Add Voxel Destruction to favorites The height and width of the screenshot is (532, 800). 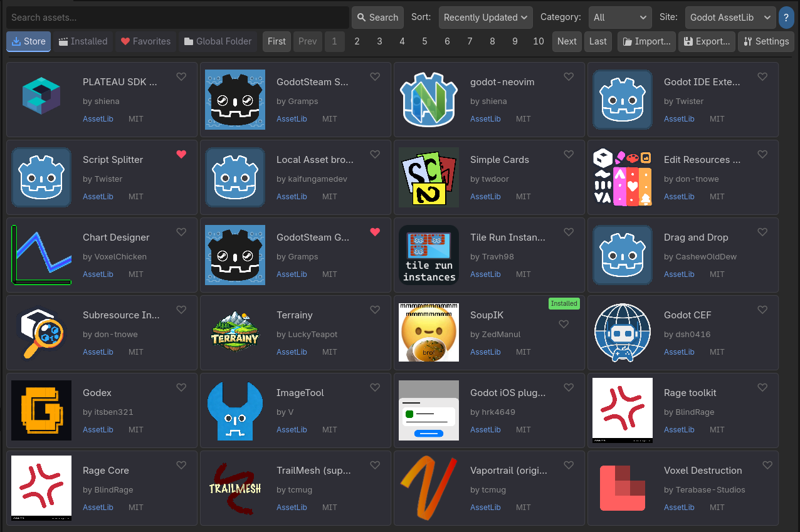[767, 465]
